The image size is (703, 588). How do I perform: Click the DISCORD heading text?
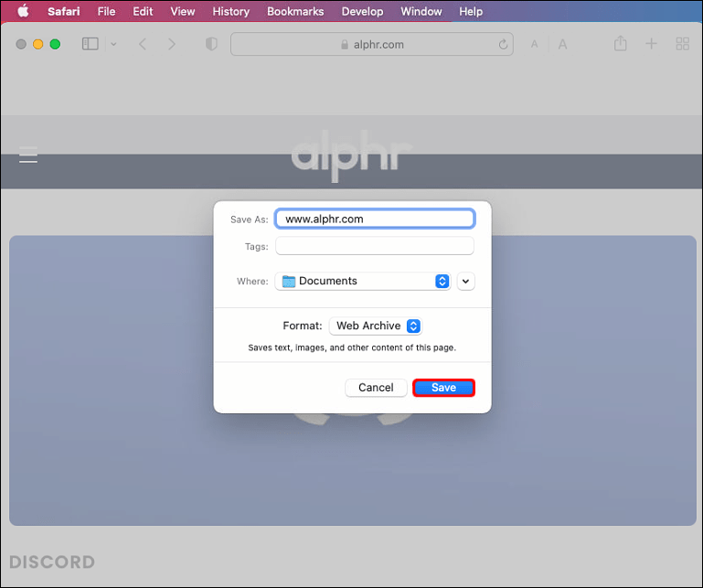coord(52,562)
